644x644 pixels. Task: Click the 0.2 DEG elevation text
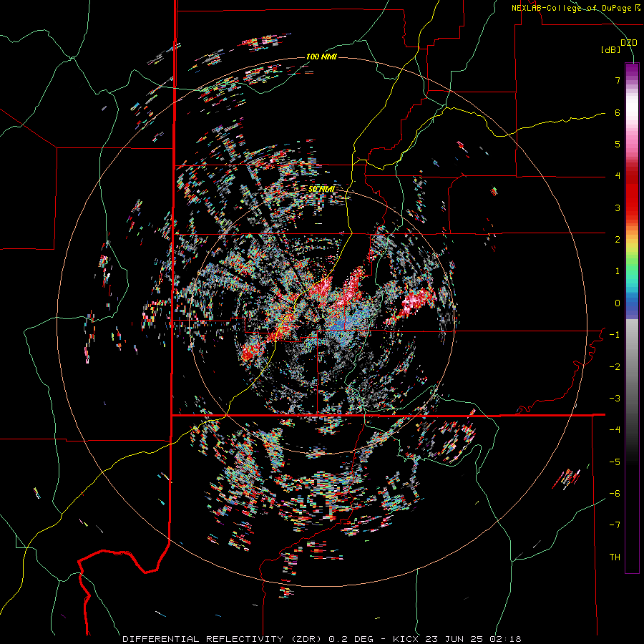point(351,639)
